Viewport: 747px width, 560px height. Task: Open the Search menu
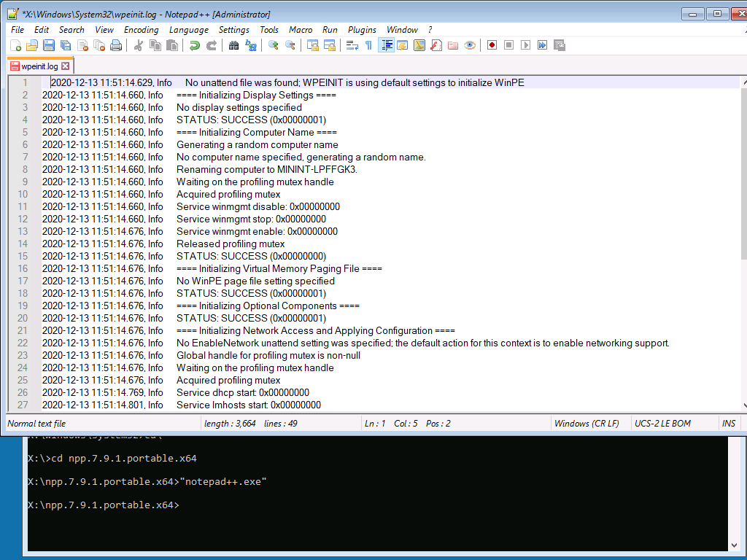[71, 29]
